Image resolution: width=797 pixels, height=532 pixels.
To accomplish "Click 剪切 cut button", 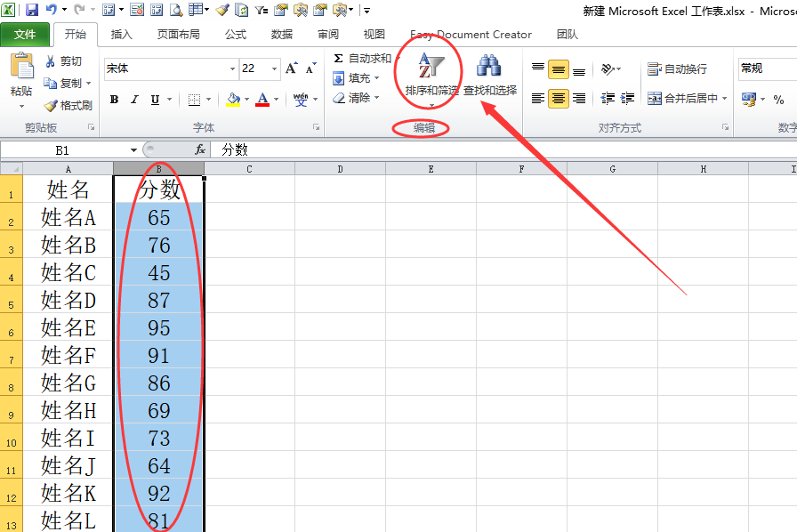I will tap(63, 61).
